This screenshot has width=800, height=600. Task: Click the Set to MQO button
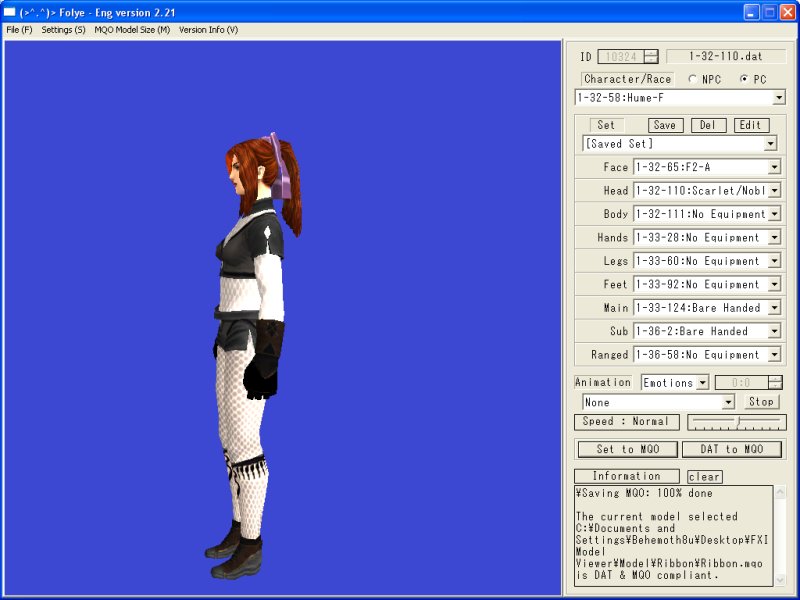628,449
